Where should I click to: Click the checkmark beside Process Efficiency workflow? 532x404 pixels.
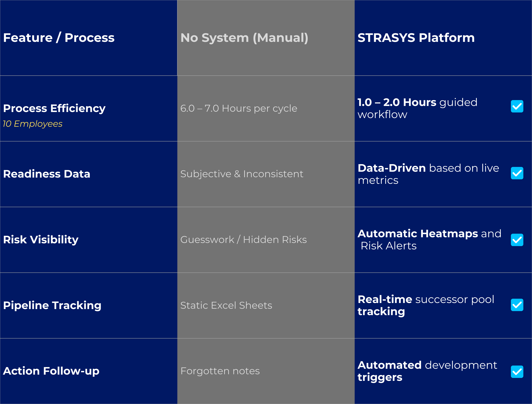[x=517, y=106]
